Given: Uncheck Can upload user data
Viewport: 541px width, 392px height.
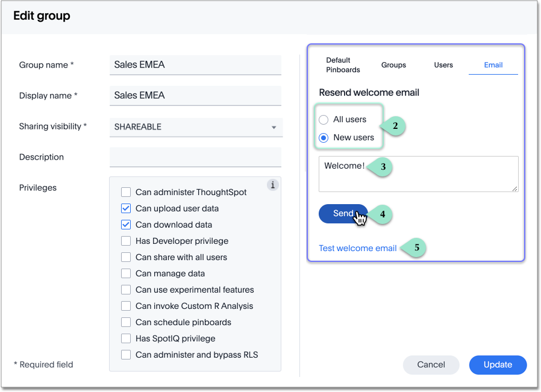Looking at the screenshot, I should point(126,208).
